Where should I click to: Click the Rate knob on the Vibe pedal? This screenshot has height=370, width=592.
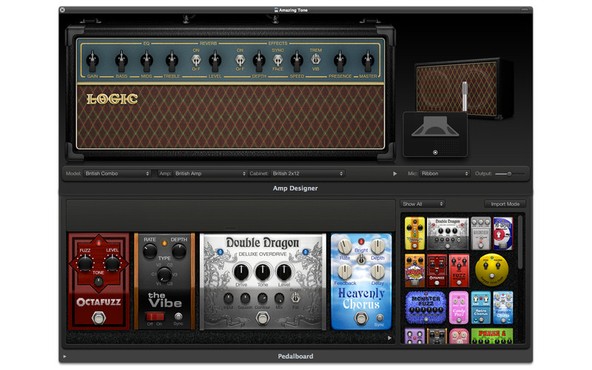(x=150, y=251)
